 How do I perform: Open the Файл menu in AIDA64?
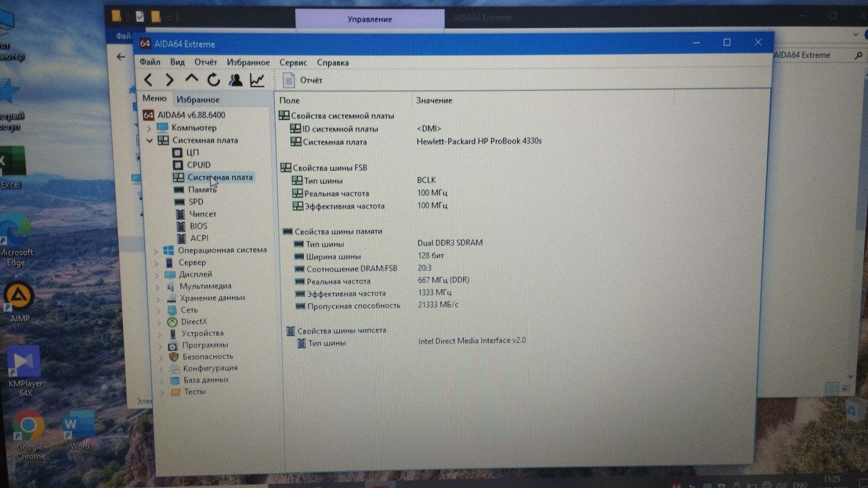(150, 62)
